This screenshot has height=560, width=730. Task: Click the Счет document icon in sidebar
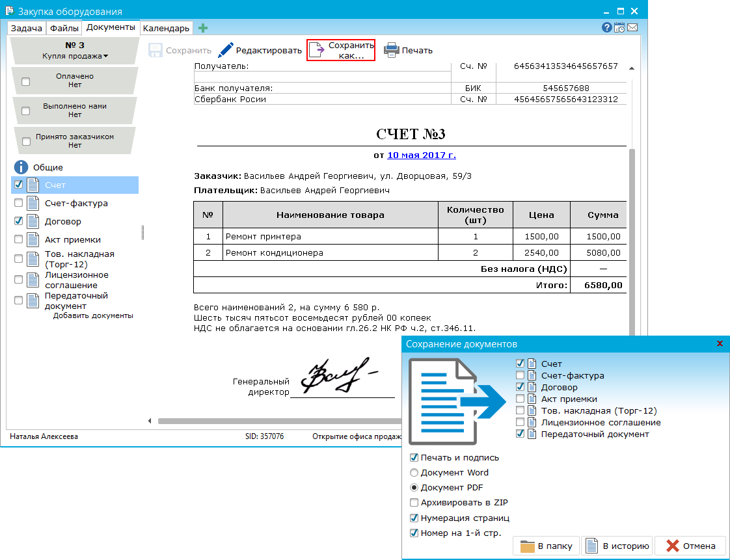coord(33,185)
